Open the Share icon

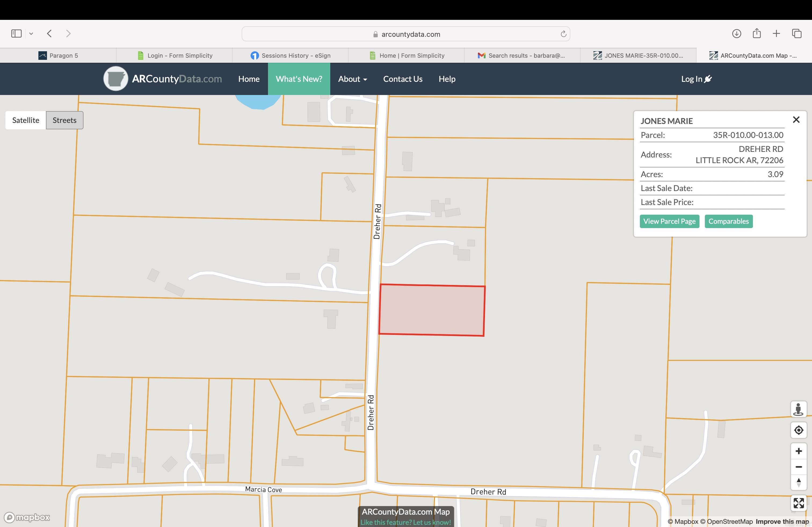coord(757,33)
